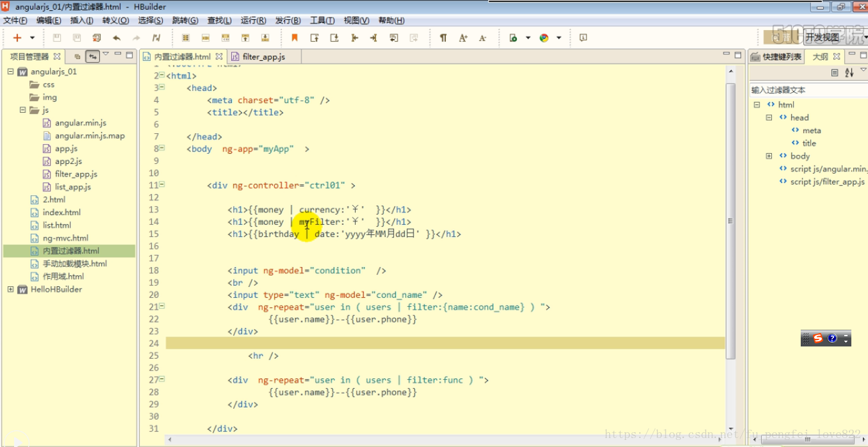Click the outline list mode icon
The image size is (868, 447).
[x=835, y=72]
